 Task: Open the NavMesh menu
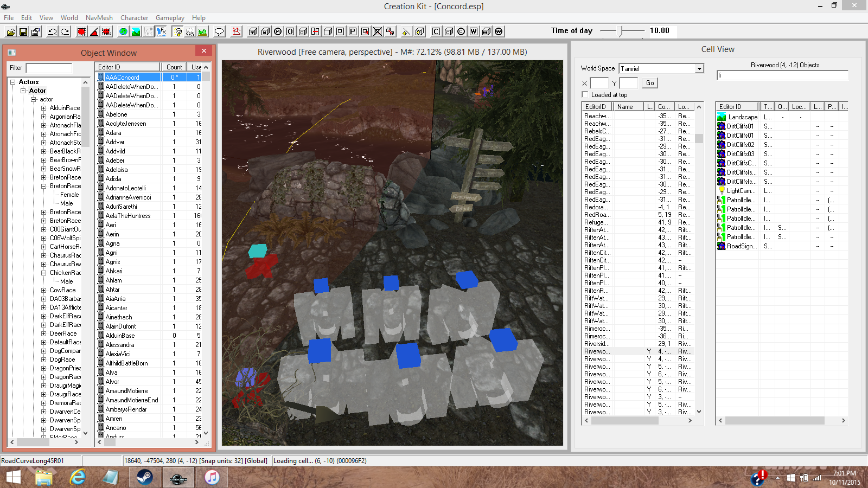(x=99, y=18)
